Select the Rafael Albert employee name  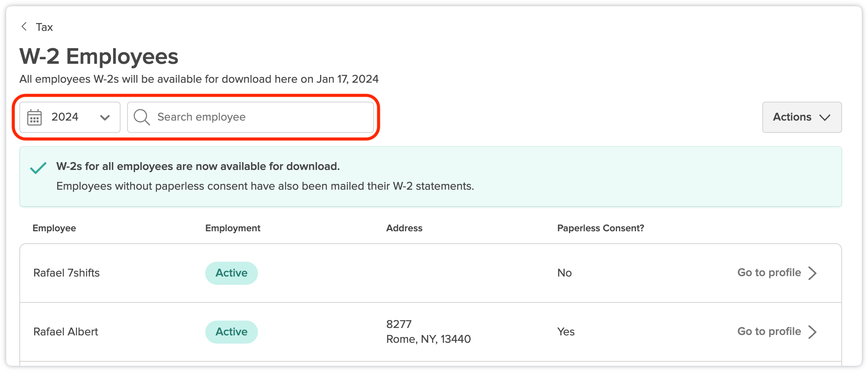pos(66,332)
